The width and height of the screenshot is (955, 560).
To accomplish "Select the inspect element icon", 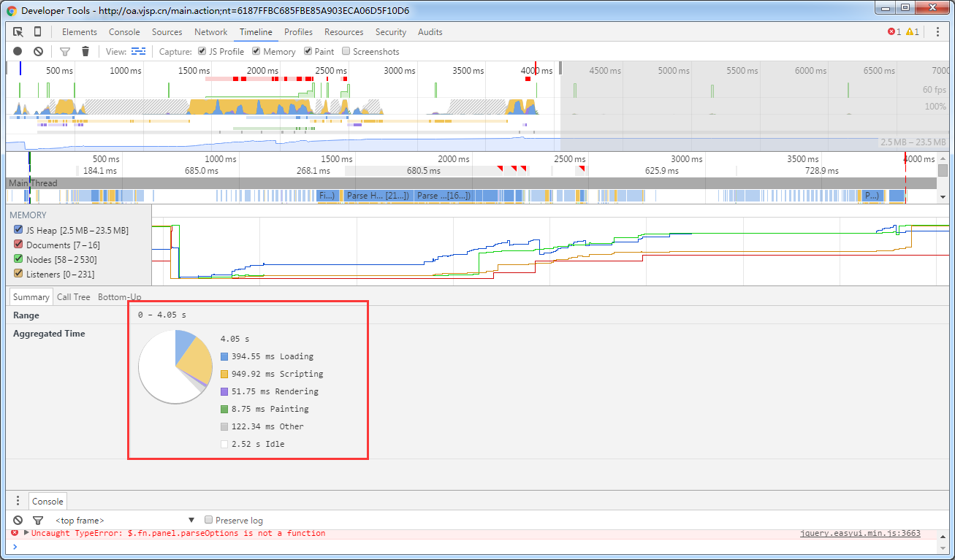I will 18,32.
